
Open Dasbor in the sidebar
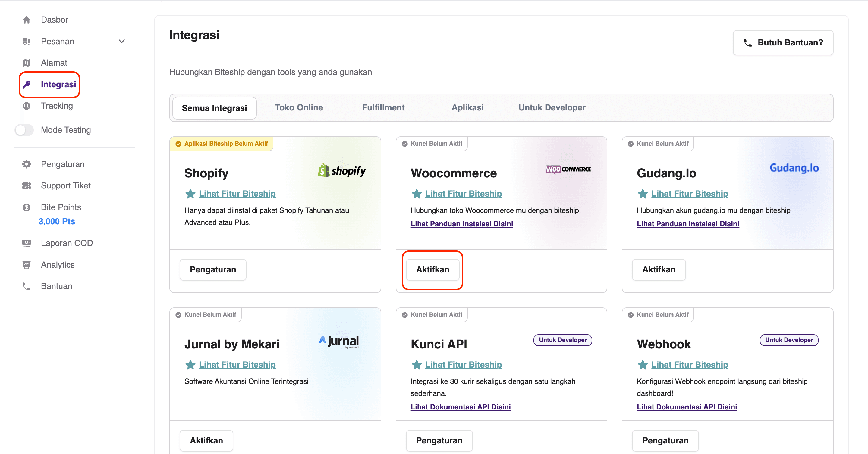click(x=54, y=20)
